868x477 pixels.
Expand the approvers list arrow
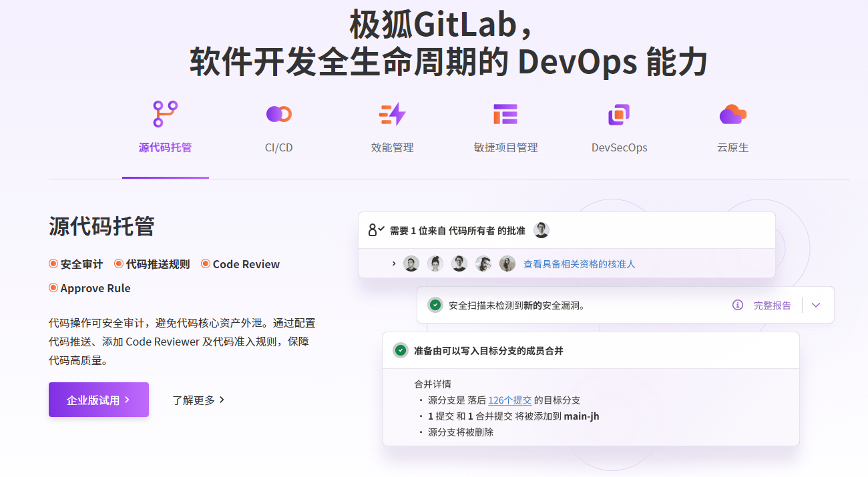point(394,264)
